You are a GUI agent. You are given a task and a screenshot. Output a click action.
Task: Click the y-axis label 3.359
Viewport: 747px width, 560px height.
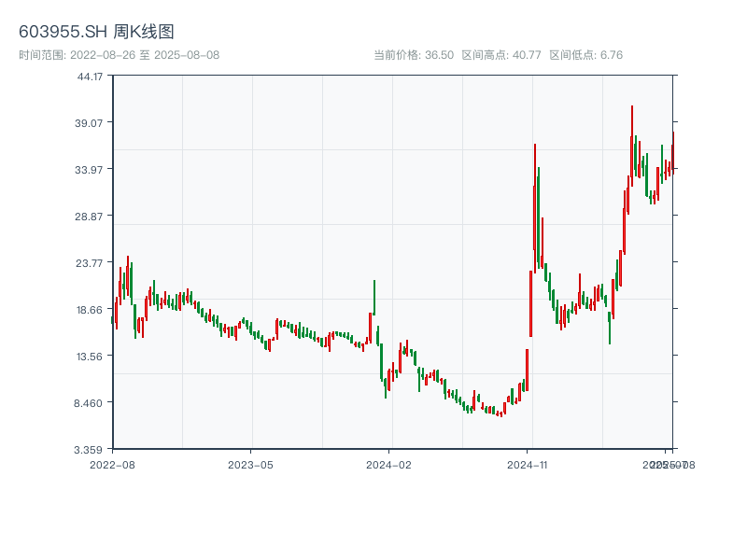pyautogui.click(x=88, y=450)
